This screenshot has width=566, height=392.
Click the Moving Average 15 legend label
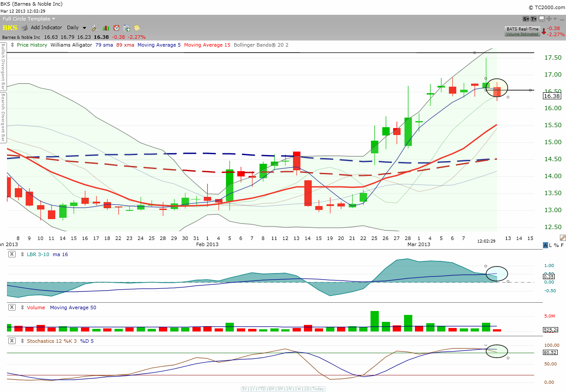[x=207, y=45]
